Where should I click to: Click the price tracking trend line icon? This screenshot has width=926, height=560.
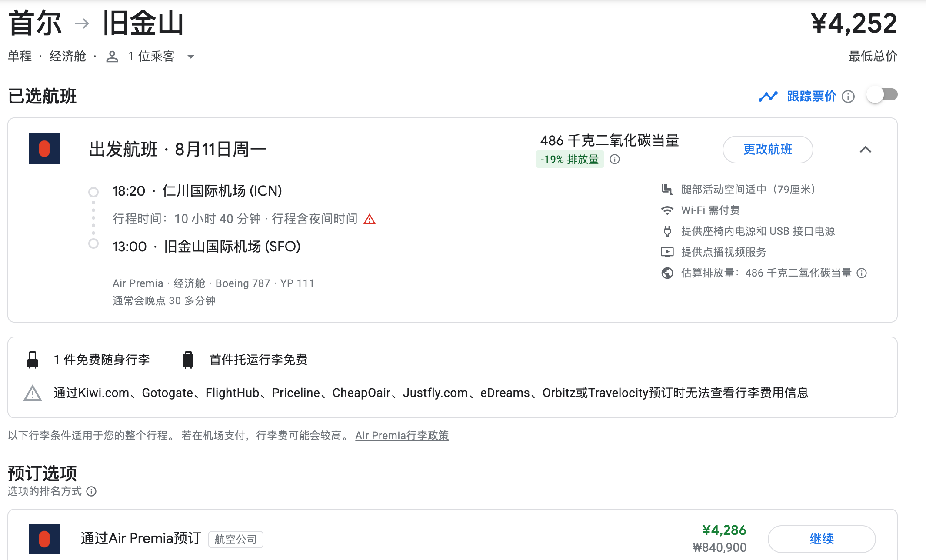tap(768, 96)
